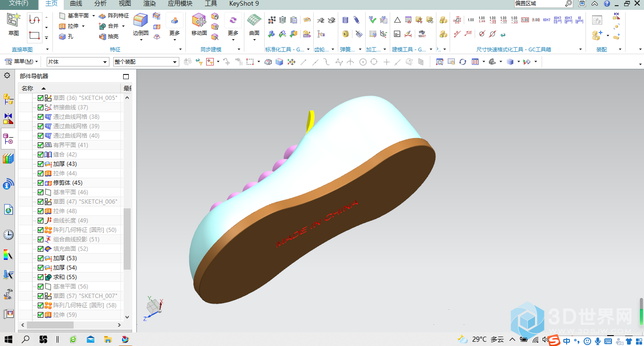
Task: Toggle checkbox for 填充曲面 (52)
Action: [x=40, y=249]
